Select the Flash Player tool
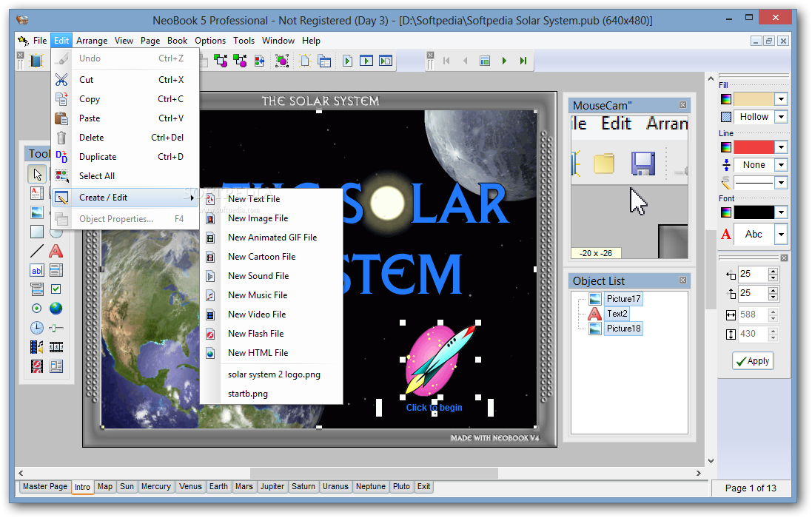 pos(37,366)
